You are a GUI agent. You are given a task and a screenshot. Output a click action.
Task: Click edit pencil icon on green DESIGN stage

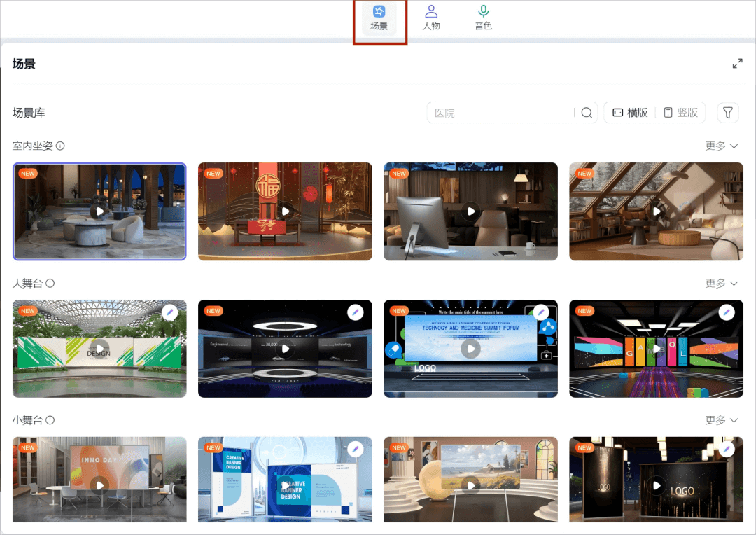click(169, 312)
